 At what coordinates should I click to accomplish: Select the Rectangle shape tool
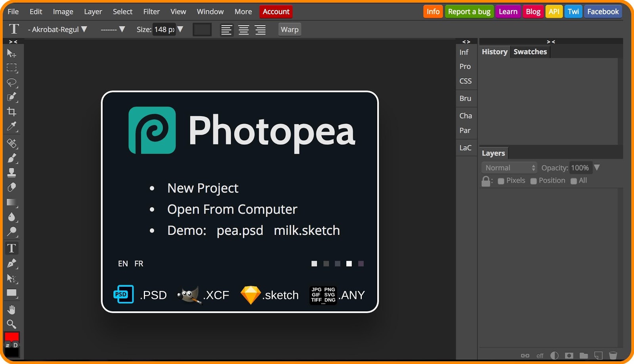click(x=11, y=293)
